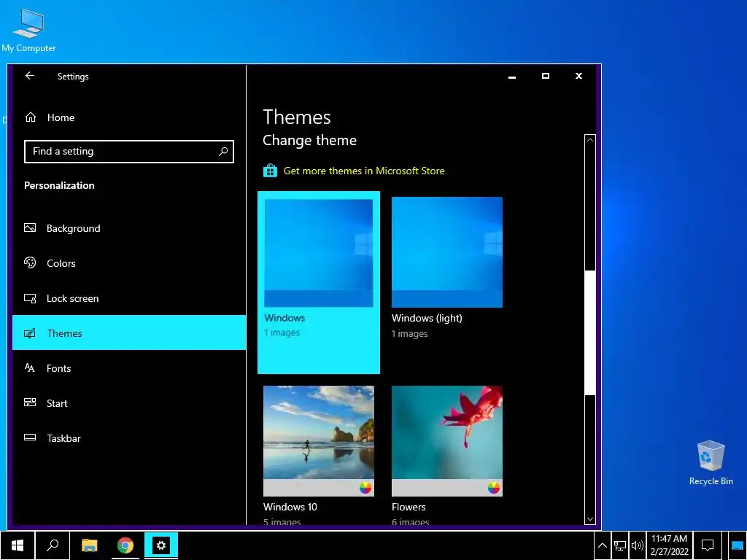
Task: Maximize the Settings window
Action: (546, 76)
